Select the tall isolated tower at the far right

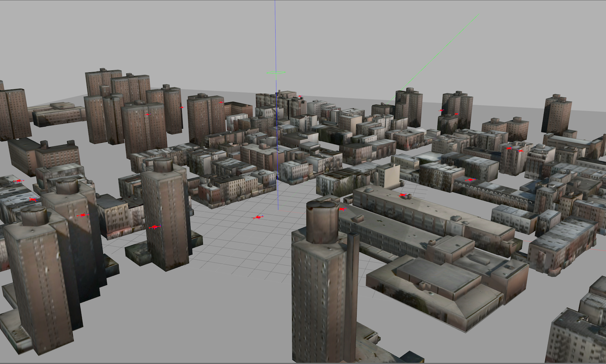[557, 115]
